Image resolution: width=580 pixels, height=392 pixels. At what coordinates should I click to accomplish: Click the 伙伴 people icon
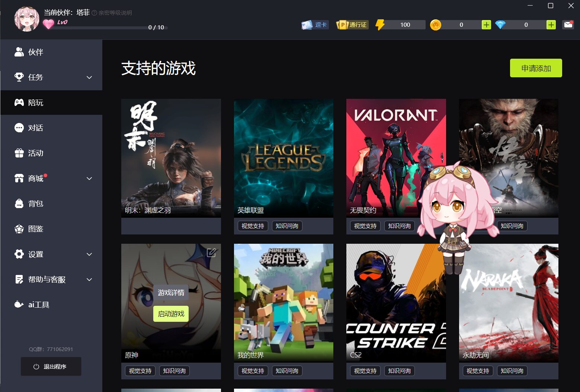[x=19, y=52]
